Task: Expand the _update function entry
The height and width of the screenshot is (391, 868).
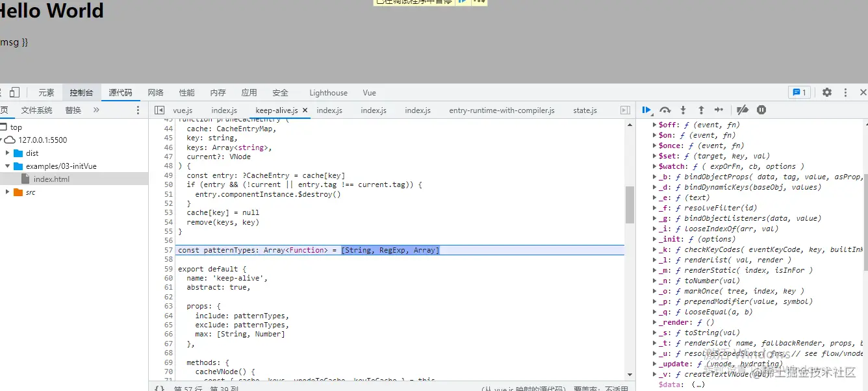Action: (x=654, y=364)
